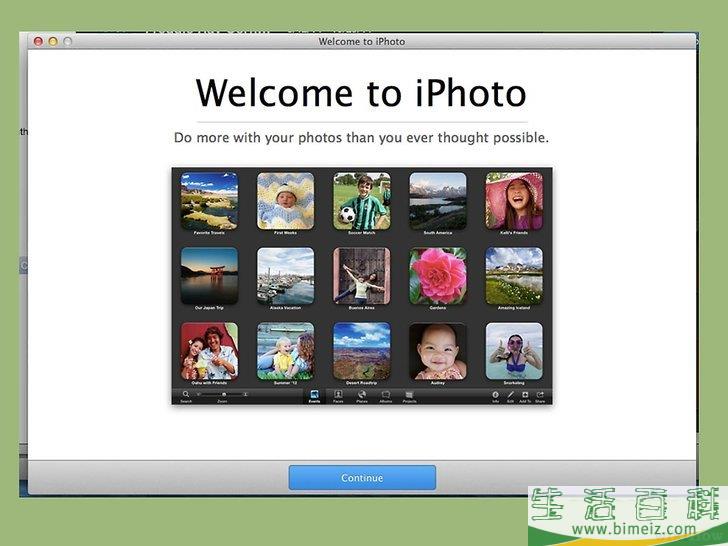Open the Gardens pink flower thumbnail
This screenshot has width=728, height=546.
click(438, 276)
